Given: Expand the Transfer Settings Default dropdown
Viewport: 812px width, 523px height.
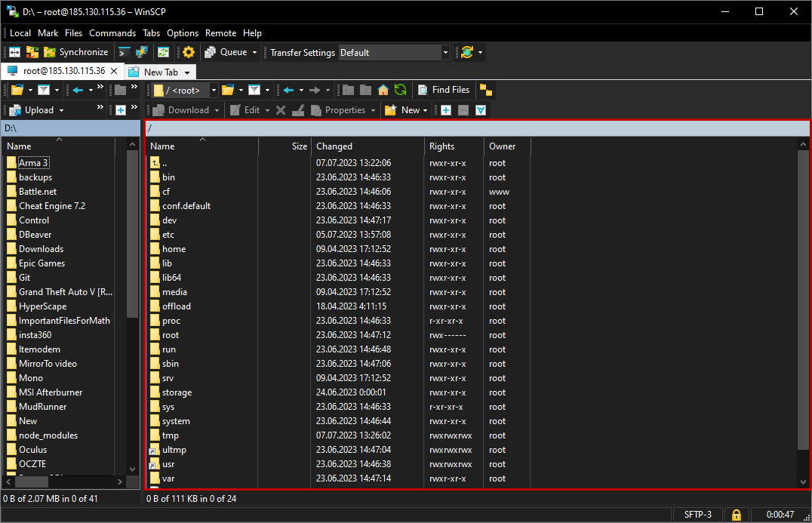Looking at the screenshot, I should click(445, 53).
